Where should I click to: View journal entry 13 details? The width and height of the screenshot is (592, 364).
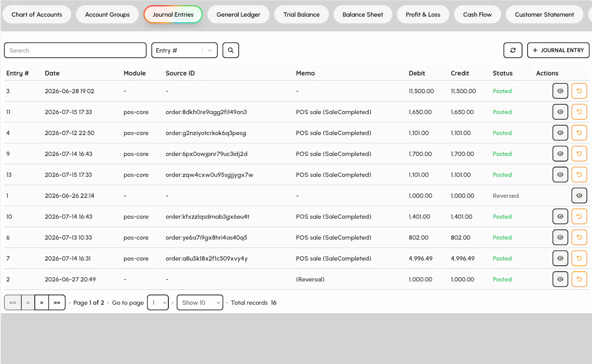click(x=560, y=175)
